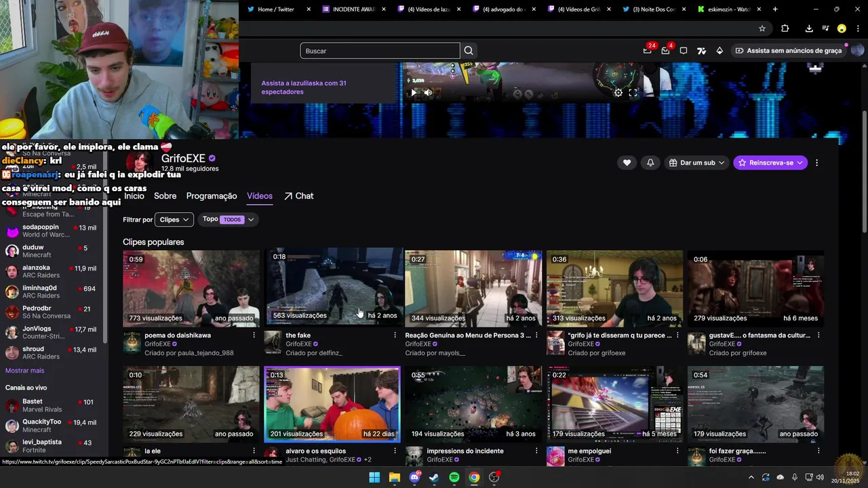Expand the 'Dar um sub' gift dropdown
The width and height of the screenshot is (868, 488).
pyautogui.click(x=696, y=163)
